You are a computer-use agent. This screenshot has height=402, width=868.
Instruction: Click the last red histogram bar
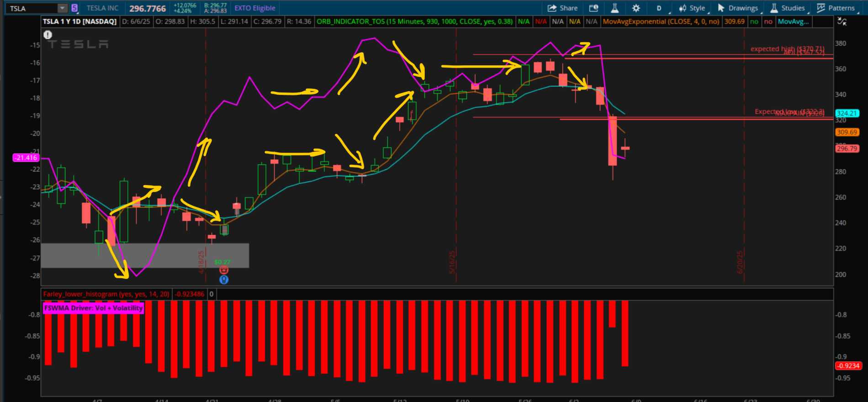(625, 333)
